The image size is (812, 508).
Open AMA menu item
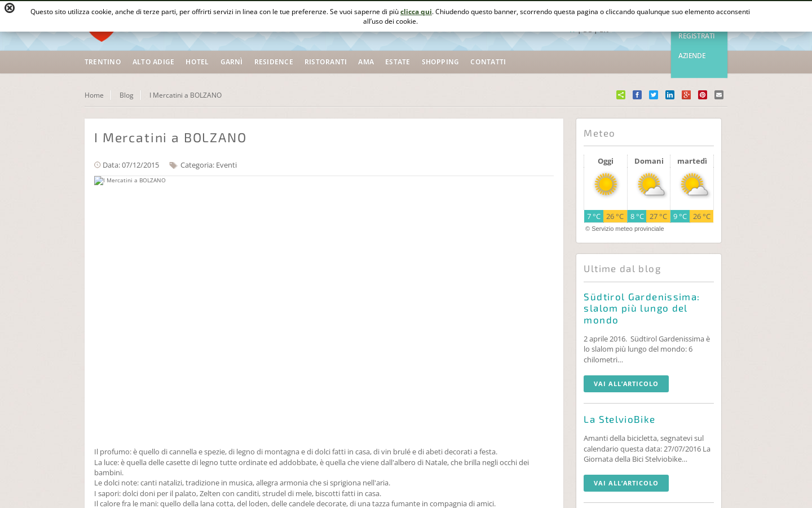pyautogui.click(x=366, y=62)
